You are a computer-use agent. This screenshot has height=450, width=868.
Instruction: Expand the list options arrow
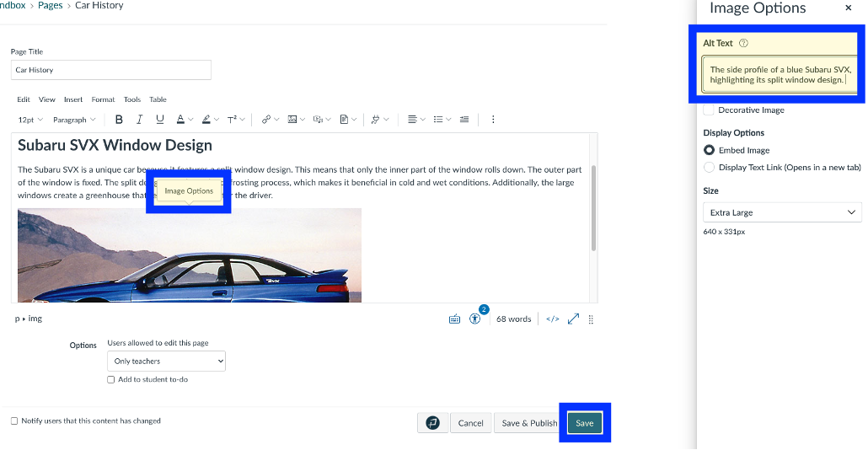pyautogui.click(x=448, y=120)
